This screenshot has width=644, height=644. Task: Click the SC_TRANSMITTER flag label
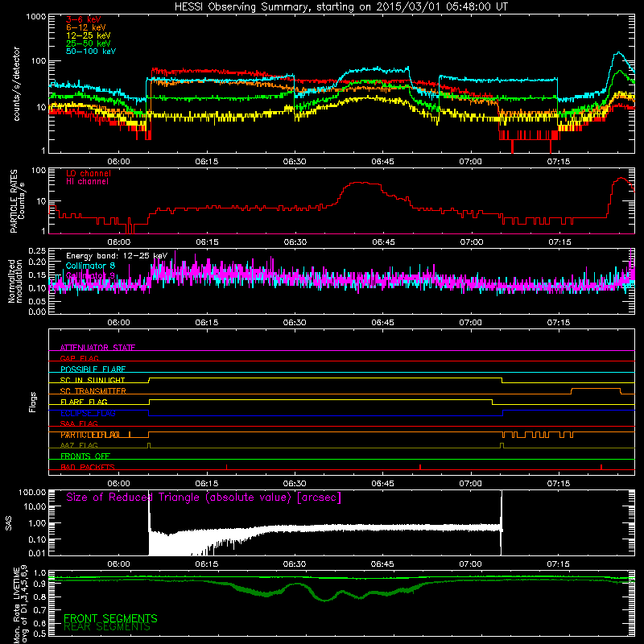point(93,391)
